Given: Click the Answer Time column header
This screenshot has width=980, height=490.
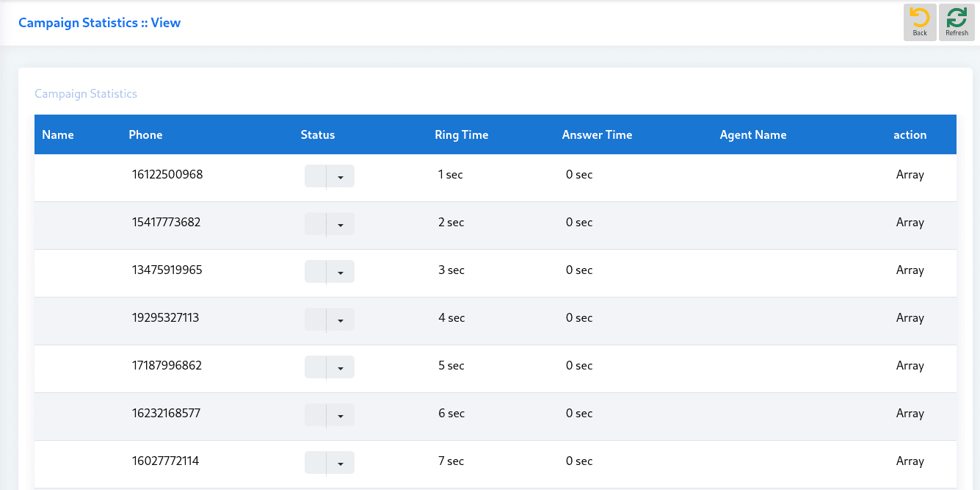Looking at the screenshot, I should coord(597,134).
